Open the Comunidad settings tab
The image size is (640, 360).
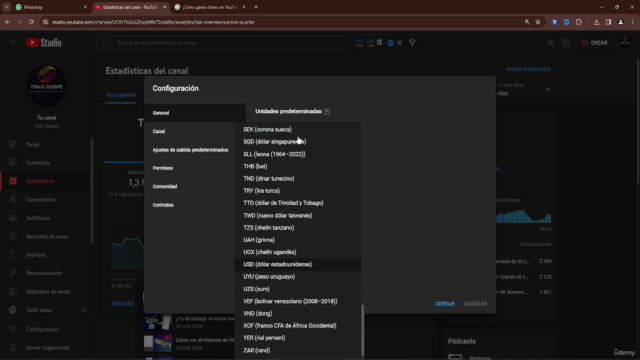(x=189, y=187)
